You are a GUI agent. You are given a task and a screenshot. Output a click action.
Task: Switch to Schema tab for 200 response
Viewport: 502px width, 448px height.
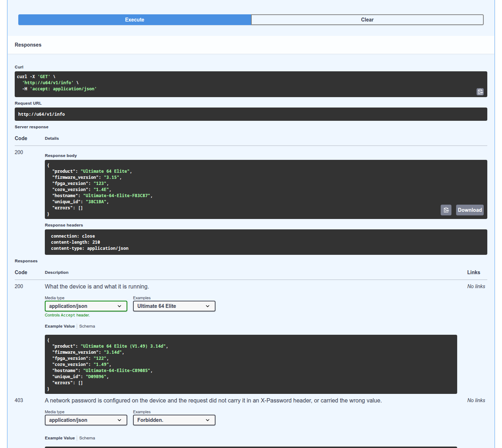click(87, 326)
